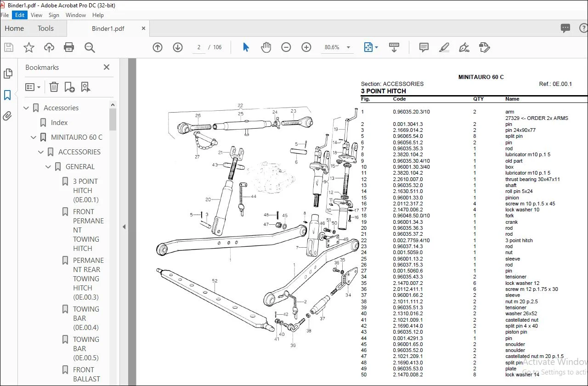Open the PERMANENT REAR TOWING HITCH bookmark
This screenshot has width=588, height=386.
coord(88,279)
